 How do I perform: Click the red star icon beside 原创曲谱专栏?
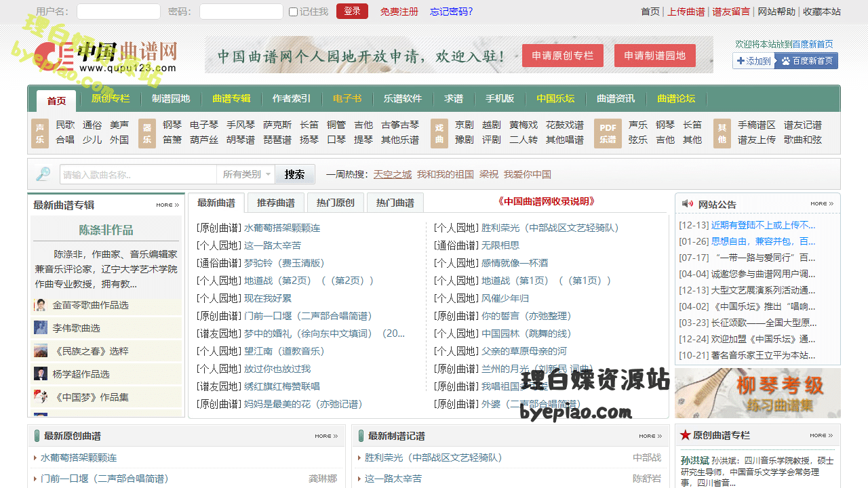[685, 435]
